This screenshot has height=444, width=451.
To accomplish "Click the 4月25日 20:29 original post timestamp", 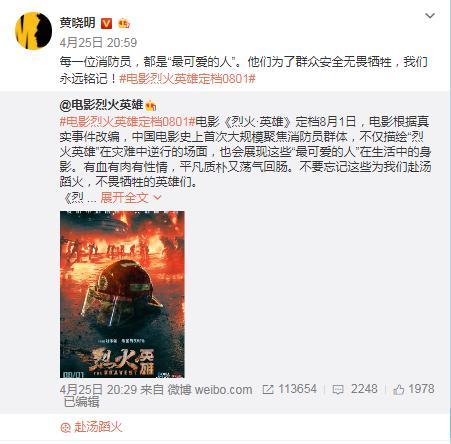I will pos(98,389).
